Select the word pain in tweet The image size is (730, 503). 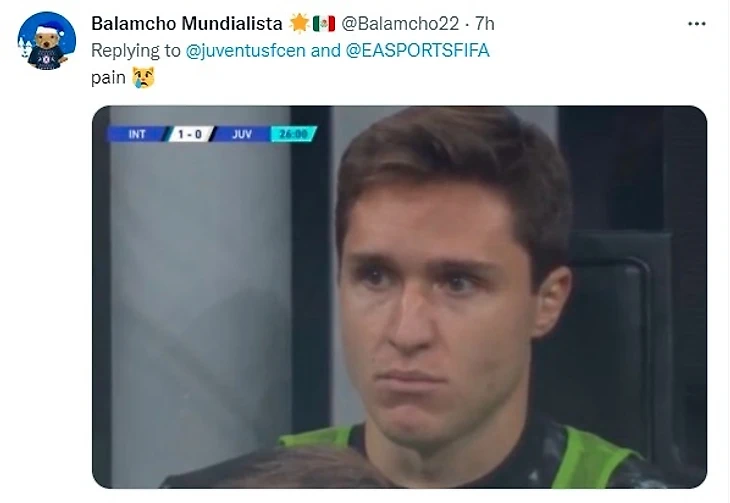(x=108, y=78)
